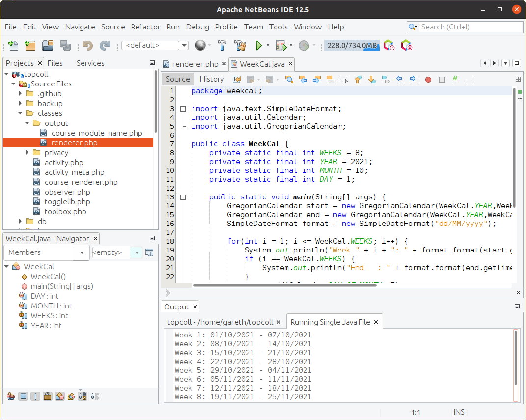This screenshot has width=526, height=420.
Task: Start macro recording with red circle icon
Action: 428,80
